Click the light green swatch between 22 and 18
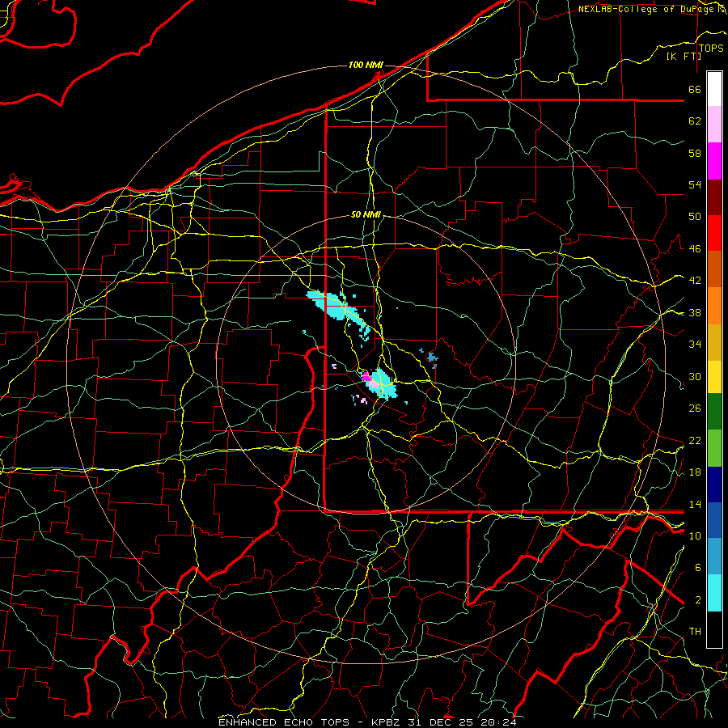The width and height of the screenshot is (728, 728). pos(714,448)
